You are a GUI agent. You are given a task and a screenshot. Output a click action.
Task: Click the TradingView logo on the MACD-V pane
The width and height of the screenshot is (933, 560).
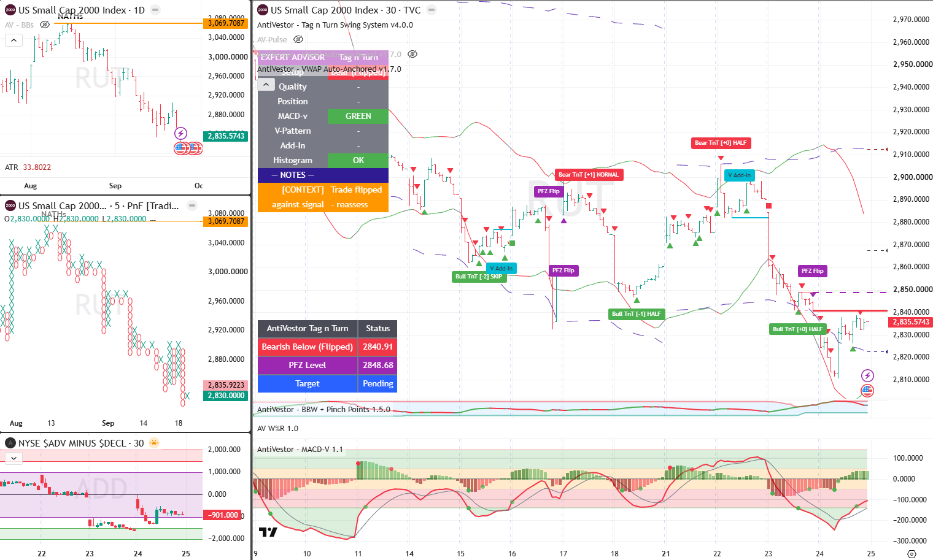(x=268, y=532)
